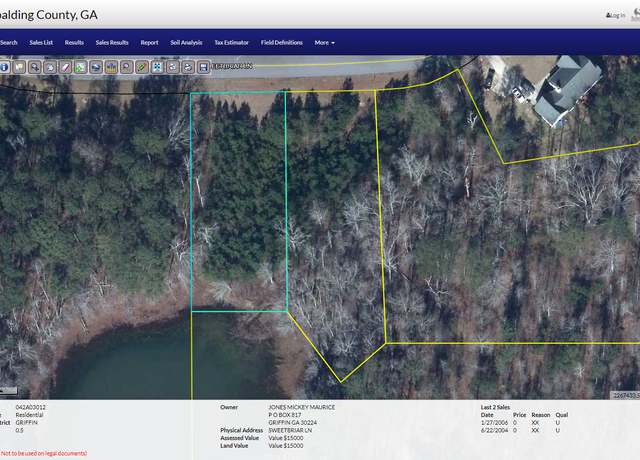The image size is (640, 460).
Task: Select the purple magnifier search tool
Action: [127, 67]
